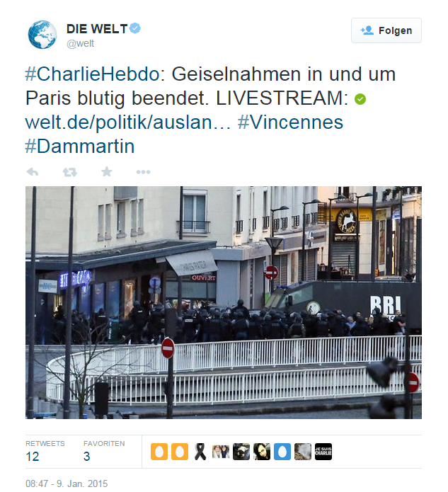Click the blue verified badge beside DIE WELT
448x492 pixels.
[135, 28]
